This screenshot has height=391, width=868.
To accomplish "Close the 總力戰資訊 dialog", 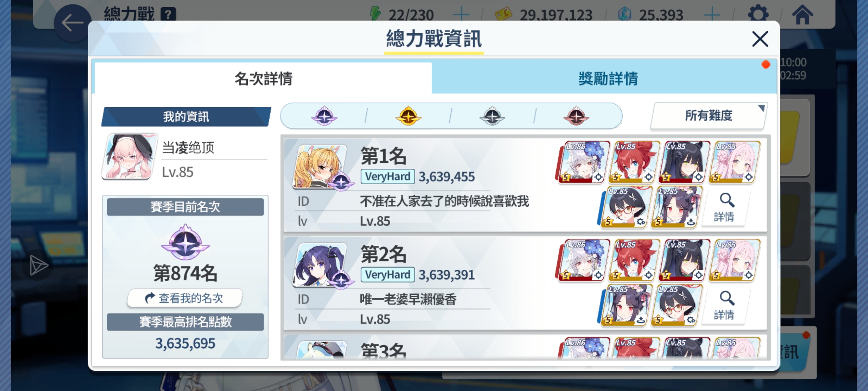I will (760, 39).
